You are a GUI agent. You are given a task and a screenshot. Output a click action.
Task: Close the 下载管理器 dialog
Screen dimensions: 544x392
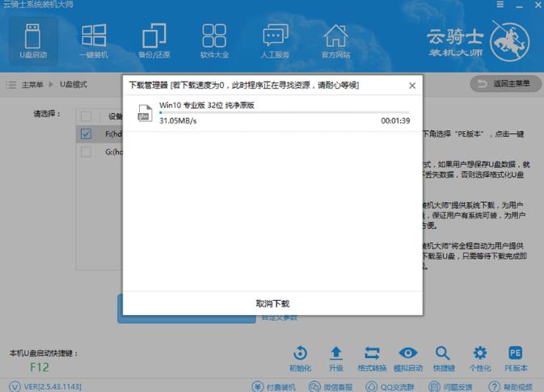coord(412,86)
